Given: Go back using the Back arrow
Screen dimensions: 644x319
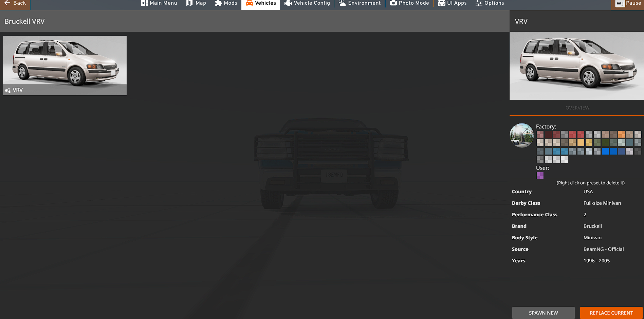Looking at the screenshot, I should (x=15, y=3).
